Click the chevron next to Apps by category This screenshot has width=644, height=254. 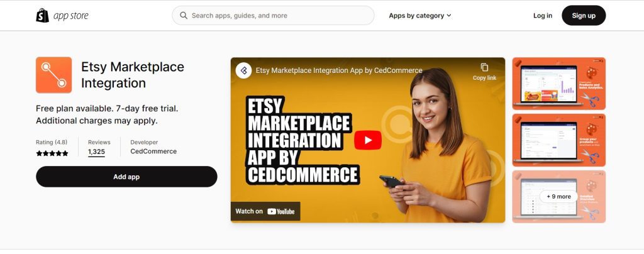448,16
